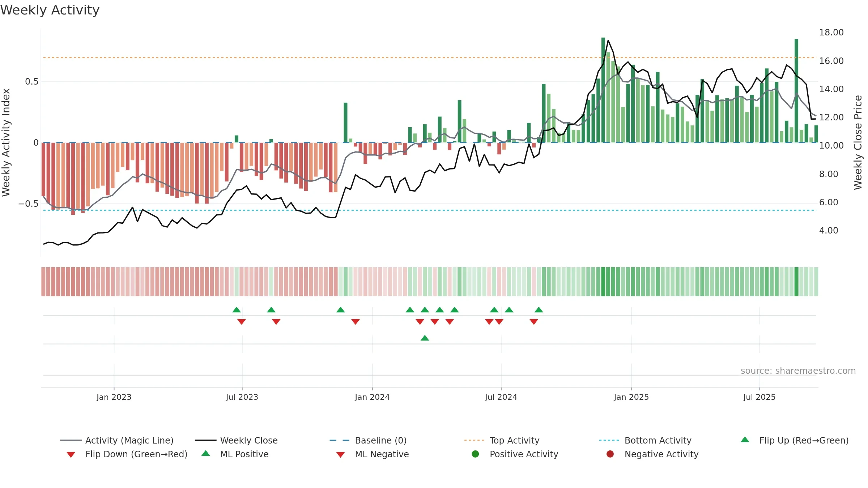Image resolution: width=868 pixels, height=488 pixels.
Task: Click the Positive Activity green circle icon
Action: 475,454
